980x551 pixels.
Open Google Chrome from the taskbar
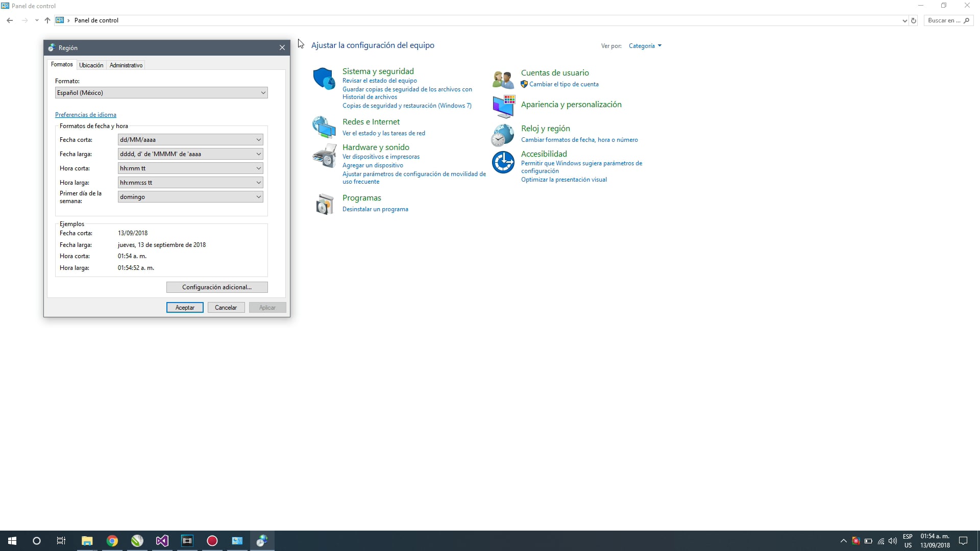[x=112, y=541]
